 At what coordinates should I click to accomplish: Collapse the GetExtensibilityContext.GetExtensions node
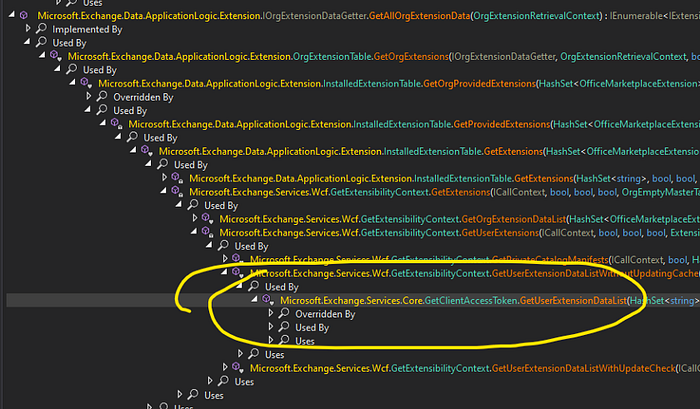163,192
